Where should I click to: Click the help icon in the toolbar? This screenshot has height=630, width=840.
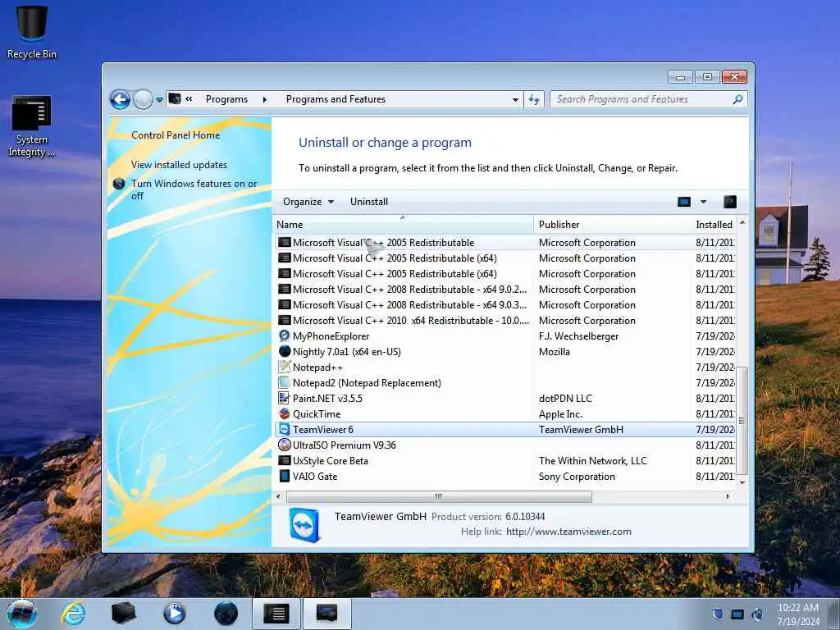coord(730,202)
